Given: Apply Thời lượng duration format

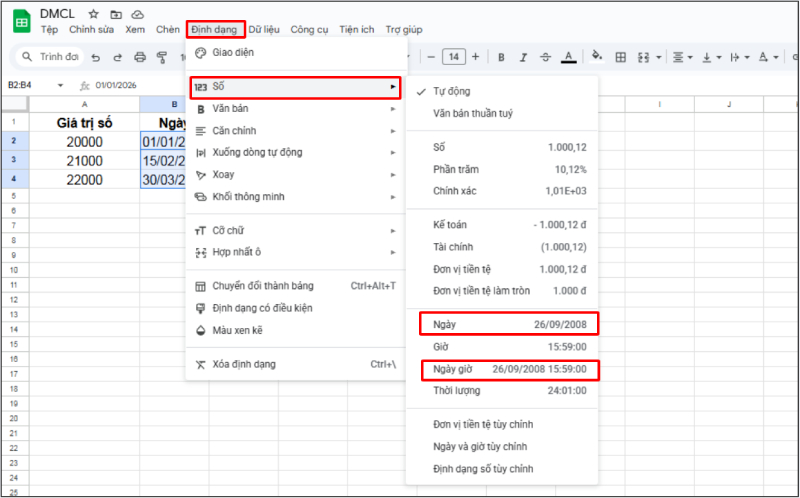Looking at the screenshot, I should click(502, 391).
